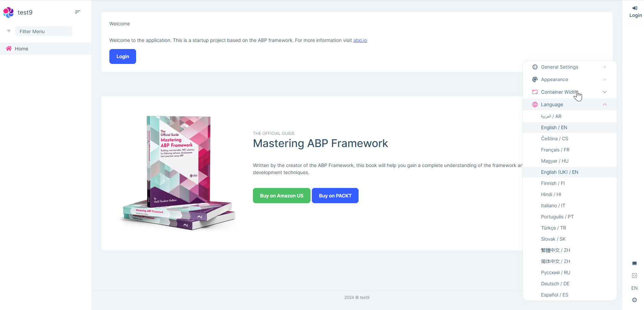Click the General Settings gear icon

(535, 67)
